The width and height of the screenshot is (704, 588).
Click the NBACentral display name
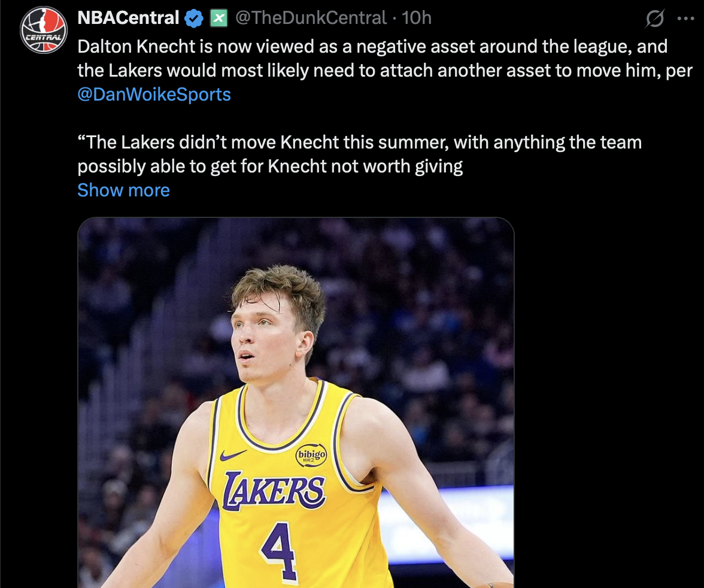(x=128, y=19)
